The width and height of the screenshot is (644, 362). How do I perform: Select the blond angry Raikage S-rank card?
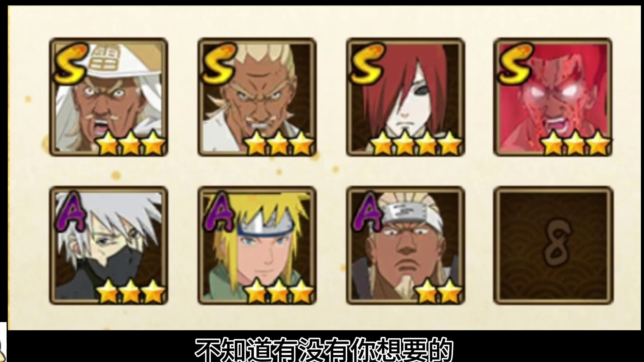pyautogui.click(x=257, y=97)
